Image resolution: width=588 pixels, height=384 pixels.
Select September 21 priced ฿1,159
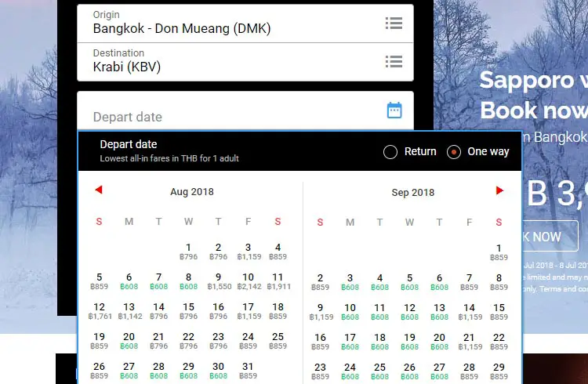[469, 341]
